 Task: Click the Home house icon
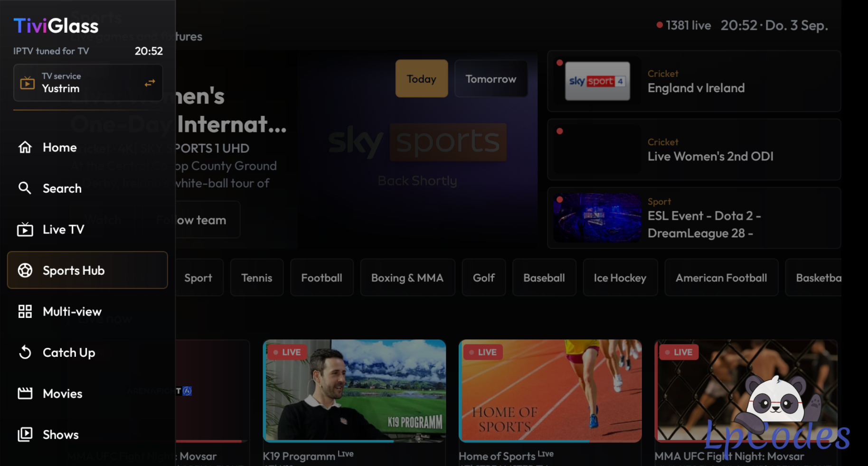(x=25, y=148)
